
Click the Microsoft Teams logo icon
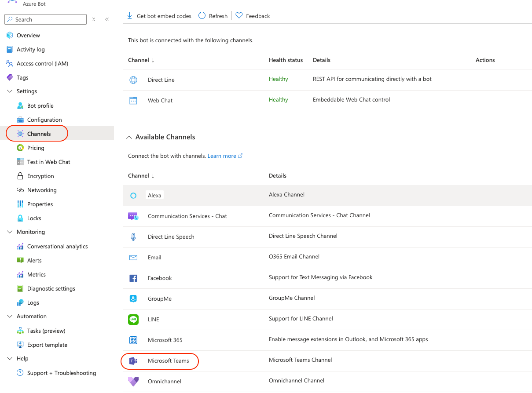coord(133,361)
